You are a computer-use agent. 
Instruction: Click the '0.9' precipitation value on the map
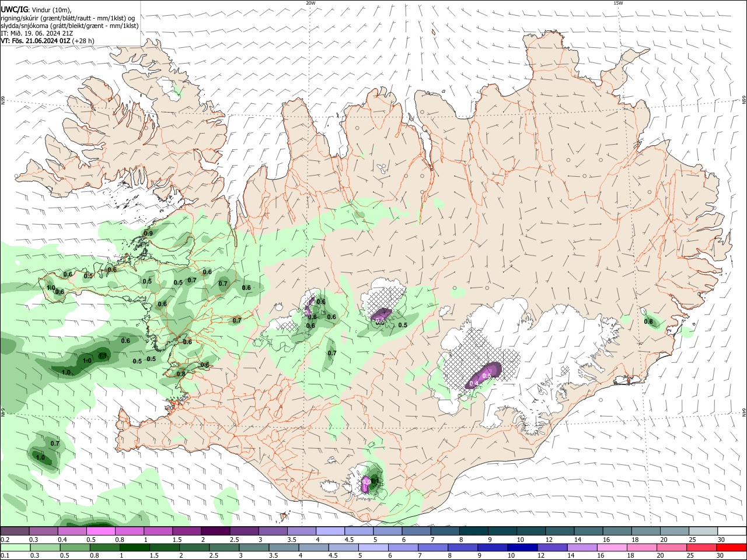[148, 233]
